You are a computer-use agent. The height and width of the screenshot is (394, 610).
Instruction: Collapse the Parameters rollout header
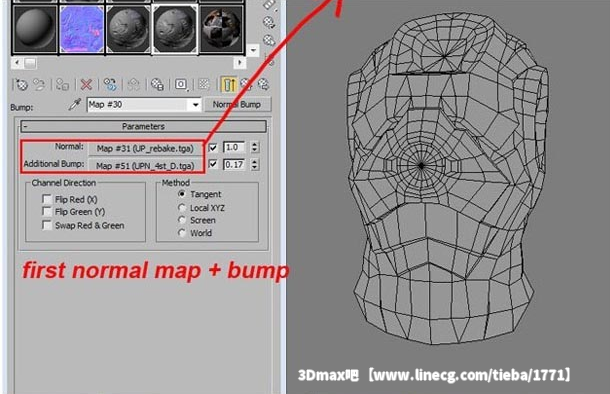(144, 126)
